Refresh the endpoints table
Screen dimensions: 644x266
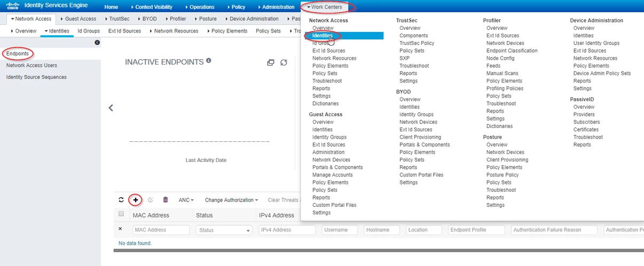coord(121,200)
